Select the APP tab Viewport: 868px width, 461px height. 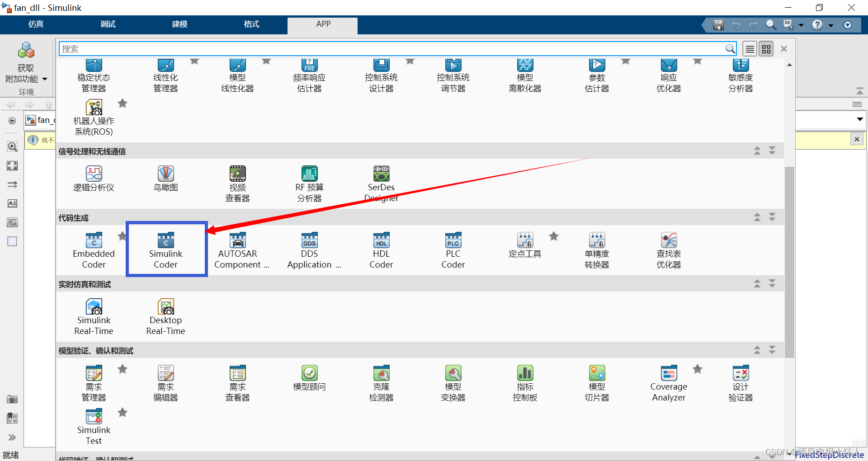click(323, 24)
